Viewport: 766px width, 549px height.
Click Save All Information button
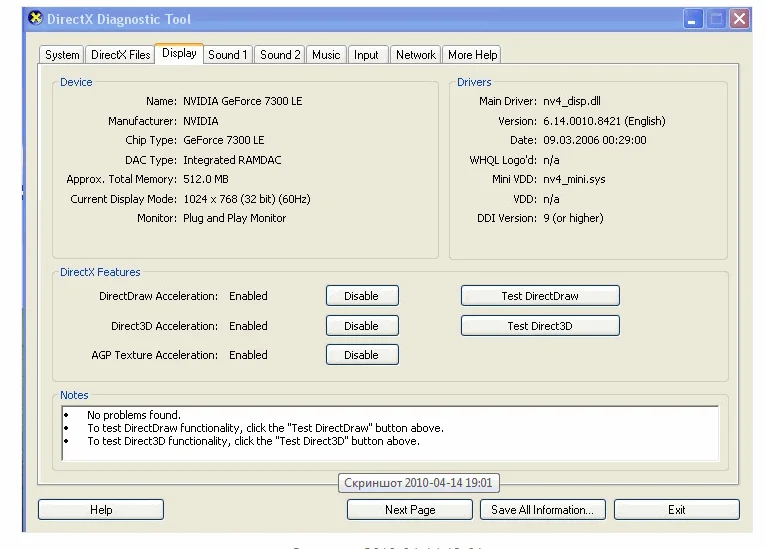(x=542, y=510)
